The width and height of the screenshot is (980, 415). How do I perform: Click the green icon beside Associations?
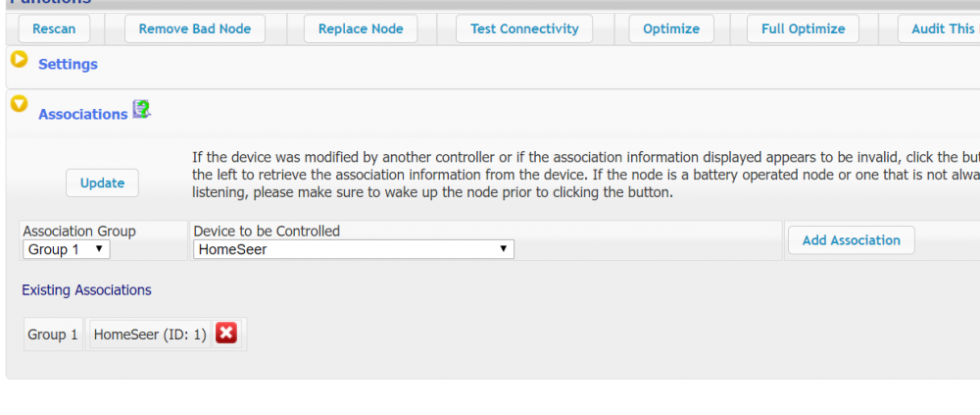(141, 110)
